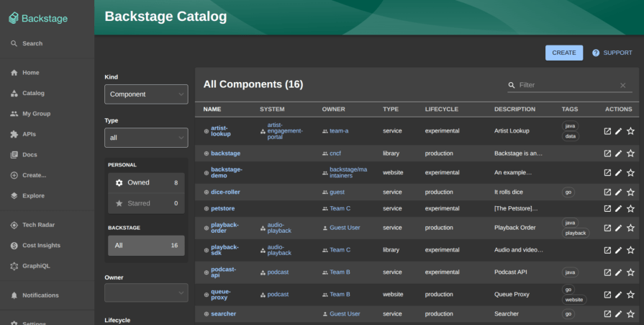The image size is (644, 325).
Task: View searcher external source icon
Action: [x=607, y=314]
